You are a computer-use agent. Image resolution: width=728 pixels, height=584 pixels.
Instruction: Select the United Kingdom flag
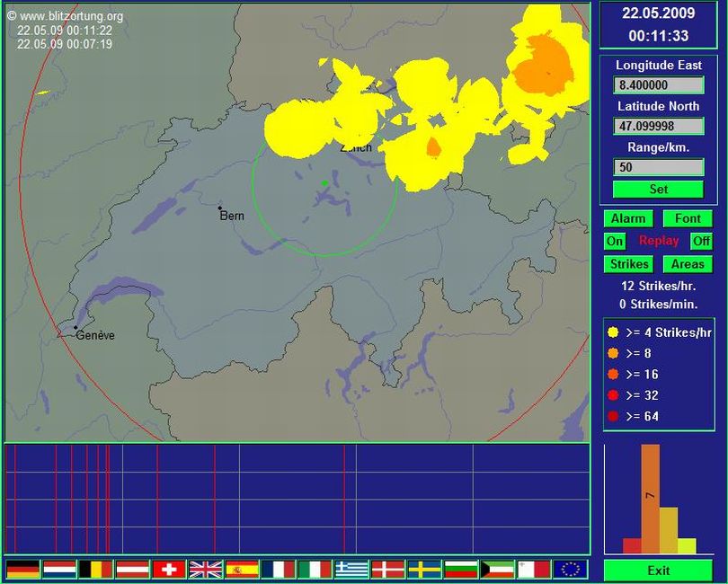point(205,569)
